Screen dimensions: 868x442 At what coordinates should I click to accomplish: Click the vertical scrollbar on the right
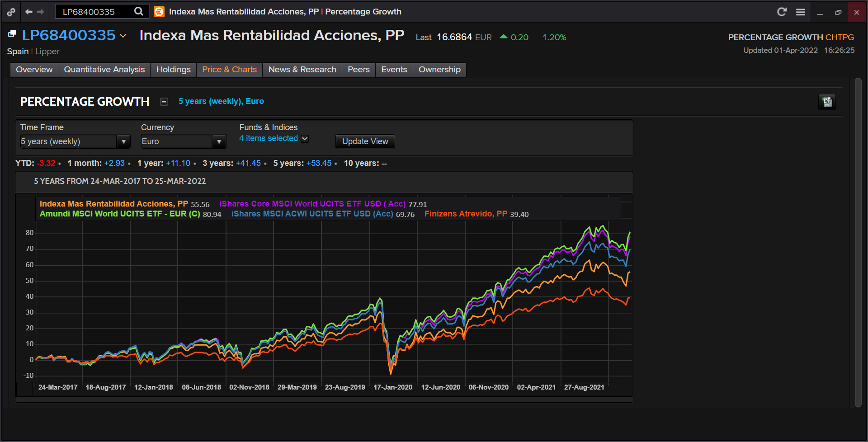[x=859, y=242]
